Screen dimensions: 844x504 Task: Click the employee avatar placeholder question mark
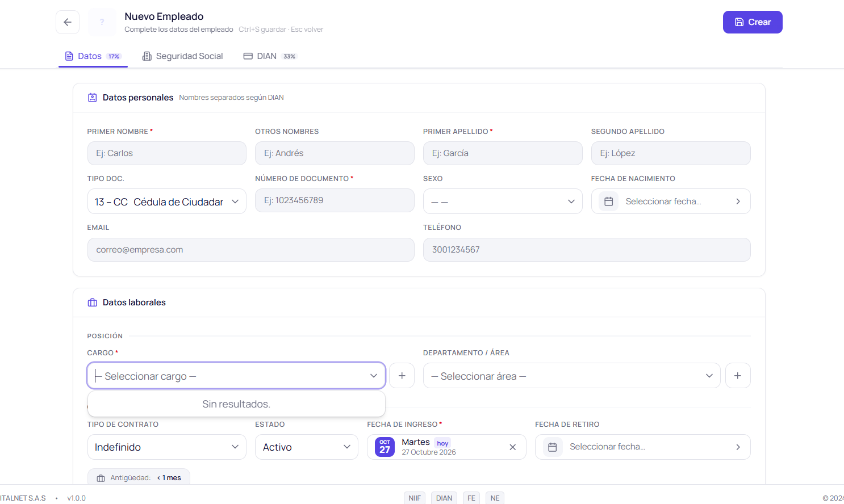pyautogui.click(x=102, y=22)
